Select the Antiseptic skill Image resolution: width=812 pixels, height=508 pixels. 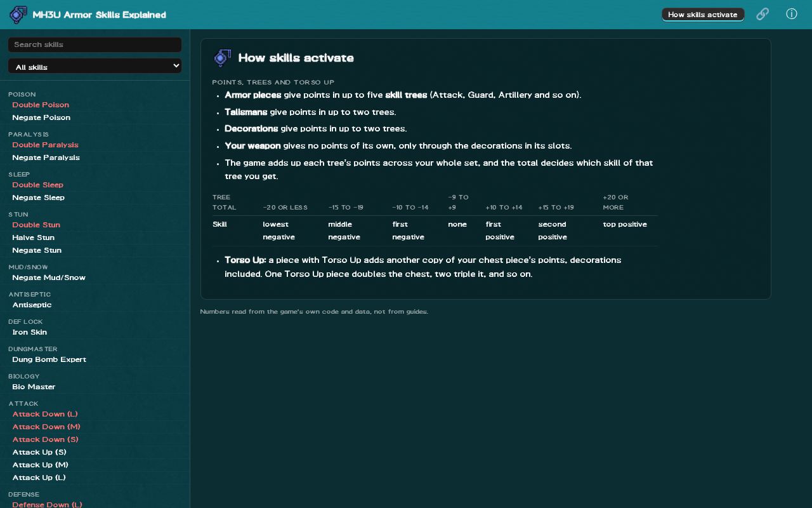click(x=32, y=305)
